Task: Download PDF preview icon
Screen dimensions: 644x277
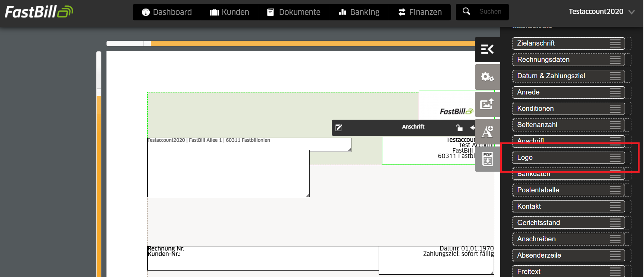Action: [487, 159]
